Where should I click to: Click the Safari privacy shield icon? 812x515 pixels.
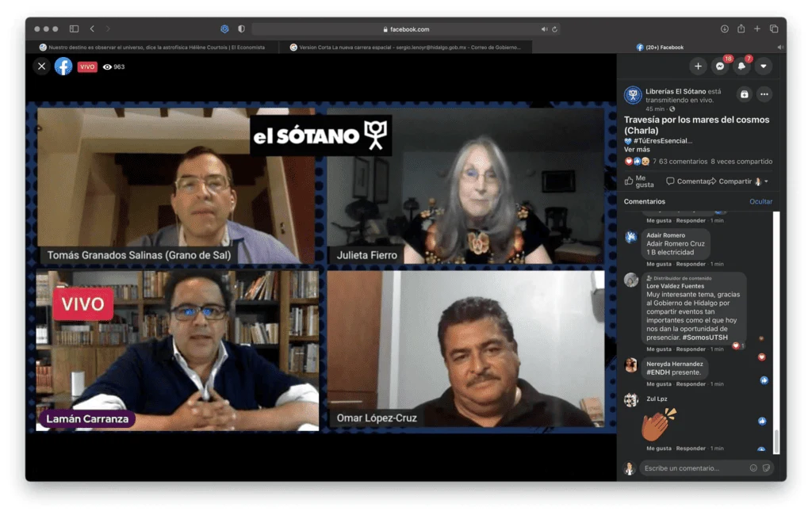point(224,29)
